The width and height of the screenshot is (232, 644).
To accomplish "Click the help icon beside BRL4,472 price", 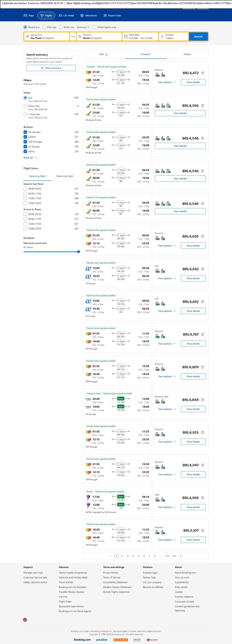I will (202, 73).
